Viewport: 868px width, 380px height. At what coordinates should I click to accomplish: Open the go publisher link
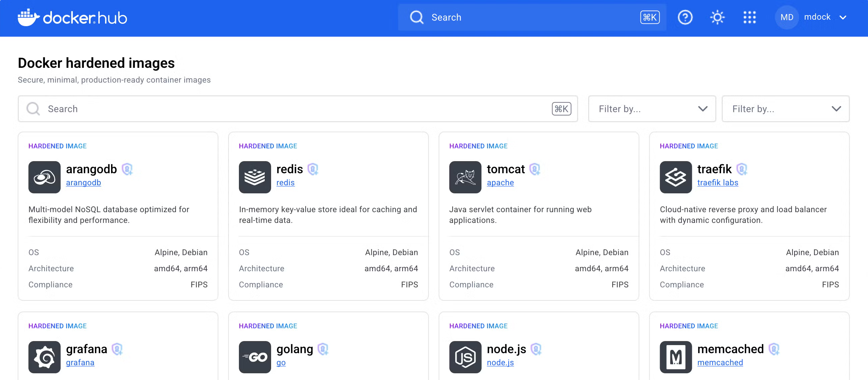tap(281, 363)
